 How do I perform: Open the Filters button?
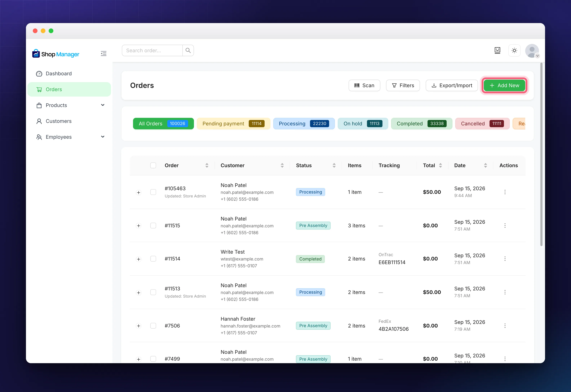click(x=403, y=85)
